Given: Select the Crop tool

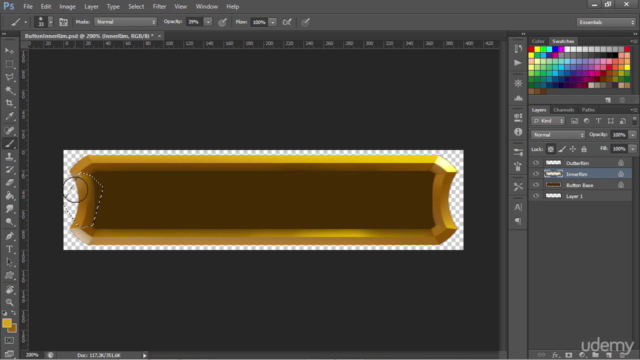Looking at the screenshot, I should 9,103.
